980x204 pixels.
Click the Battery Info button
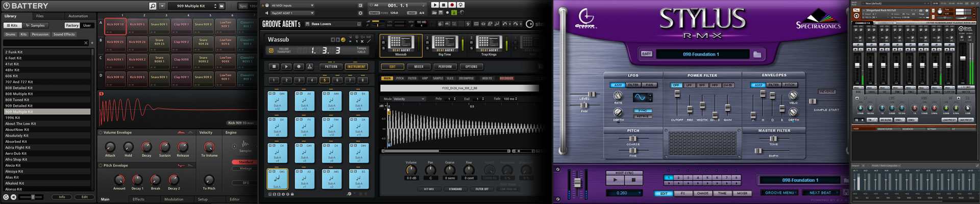tap(62, 197)
